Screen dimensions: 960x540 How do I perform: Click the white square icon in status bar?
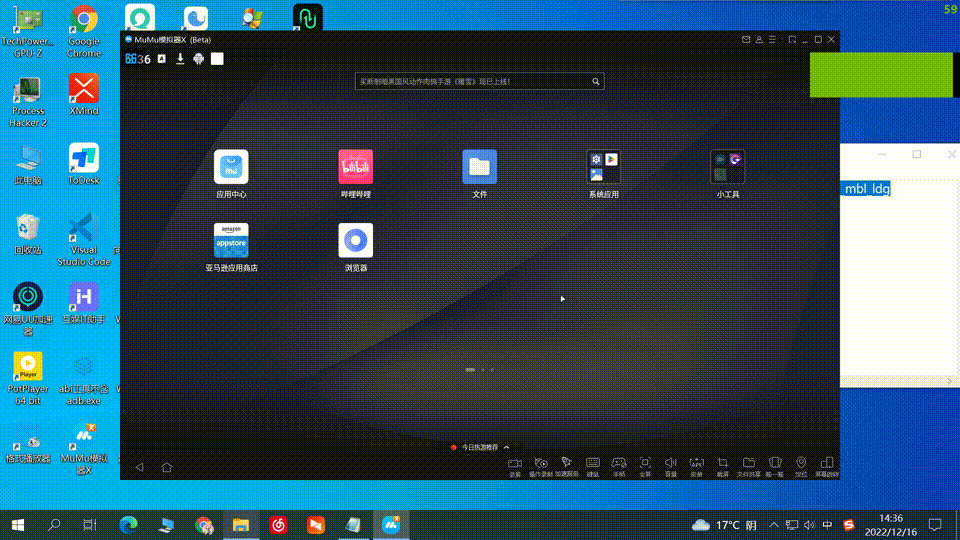(x=217, y=59)
